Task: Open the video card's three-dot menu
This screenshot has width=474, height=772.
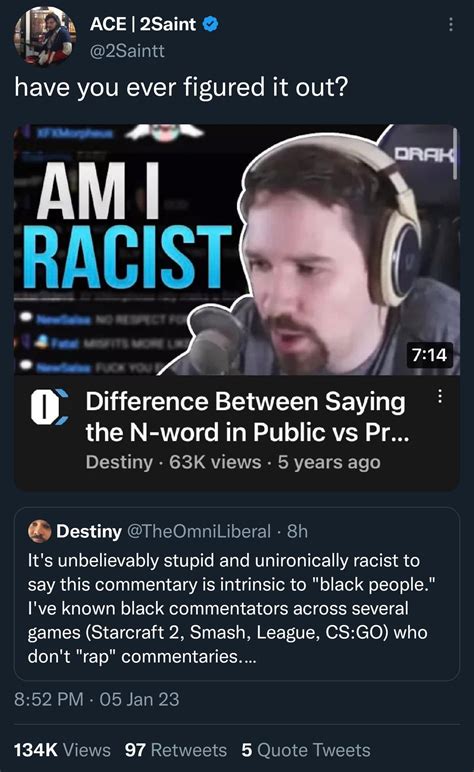Action: click(440, 396)
